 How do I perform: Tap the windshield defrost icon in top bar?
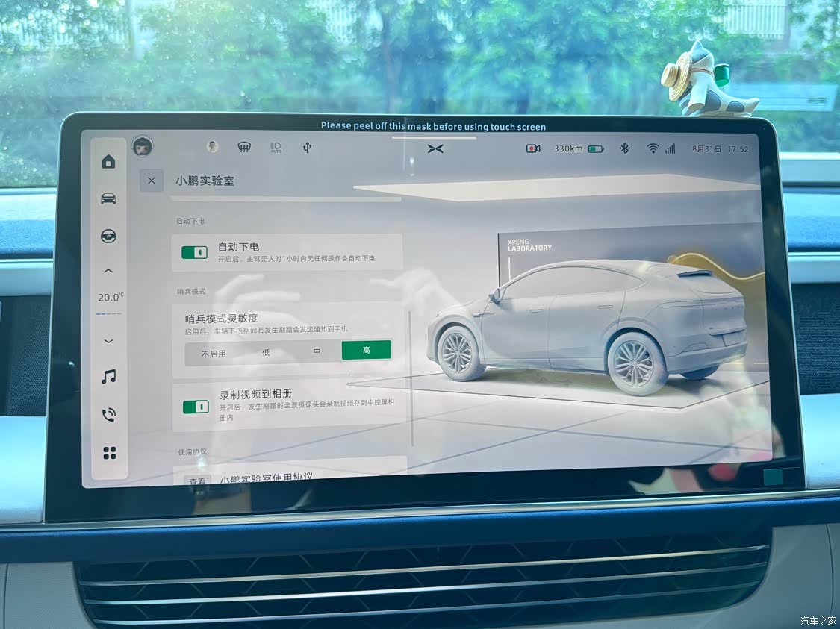click(243, 148)
